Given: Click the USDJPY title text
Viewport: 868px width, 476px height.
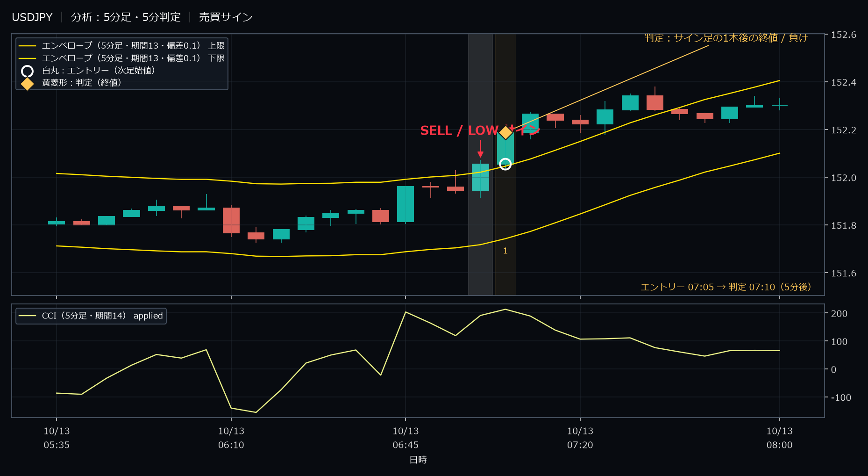Looking at the screenshot, I should [x=32, y=17].
